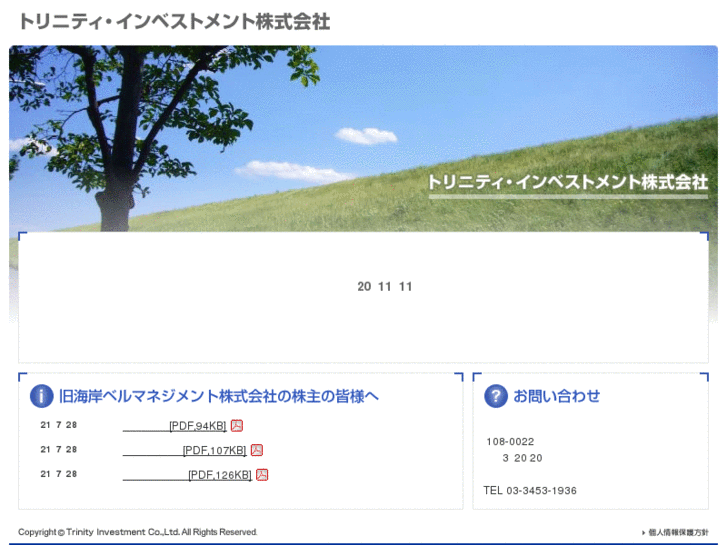This screenshot has height=545, width=727.
Task: Select the 108-0022 postal code text
Action: tap(510, 442)
